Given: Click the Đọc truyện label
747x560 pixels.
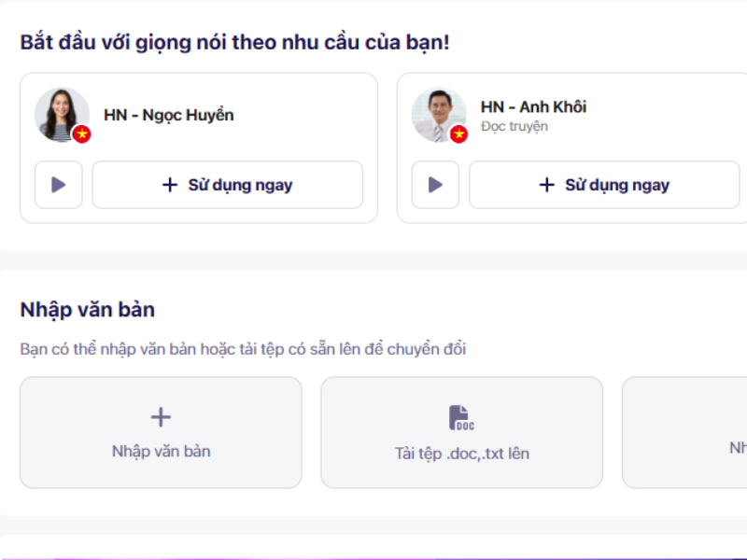Looking at the screenshot, I should click(x=514, y=127).
